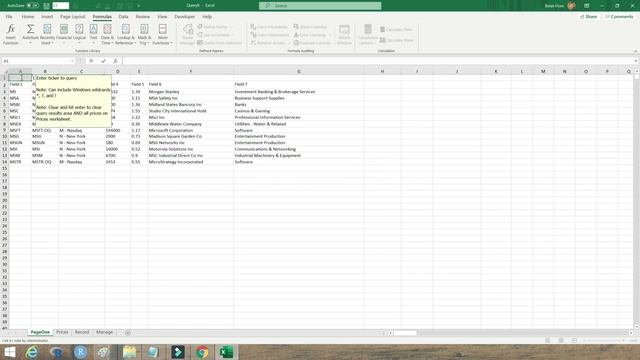Screen dimensions: 640x360
Task: Click the Save icon in title bar
Action: [x=47, y=6]
